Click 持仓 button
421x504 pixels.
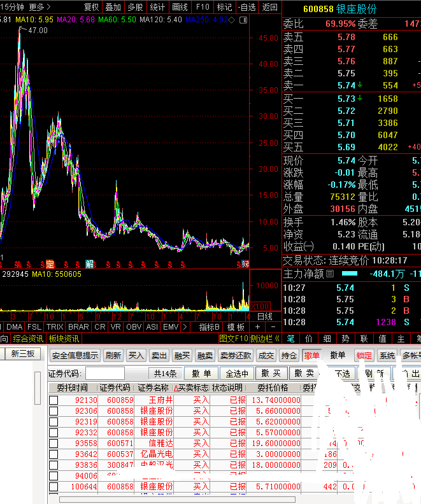[x=289, y=356]
